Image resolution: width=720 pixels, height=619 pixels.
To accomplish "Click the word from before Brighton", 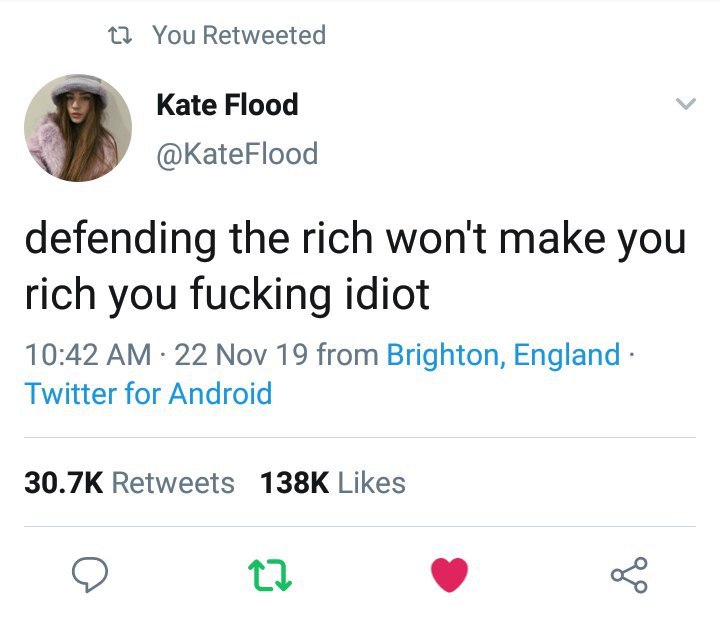I will pos(348,355).
